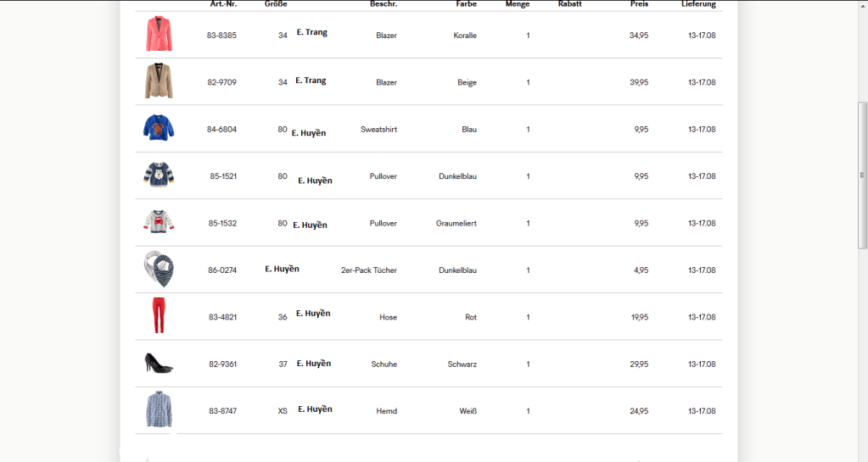
Task: Click the black high-heel shoes thumbnail
Action: (159, 363)
